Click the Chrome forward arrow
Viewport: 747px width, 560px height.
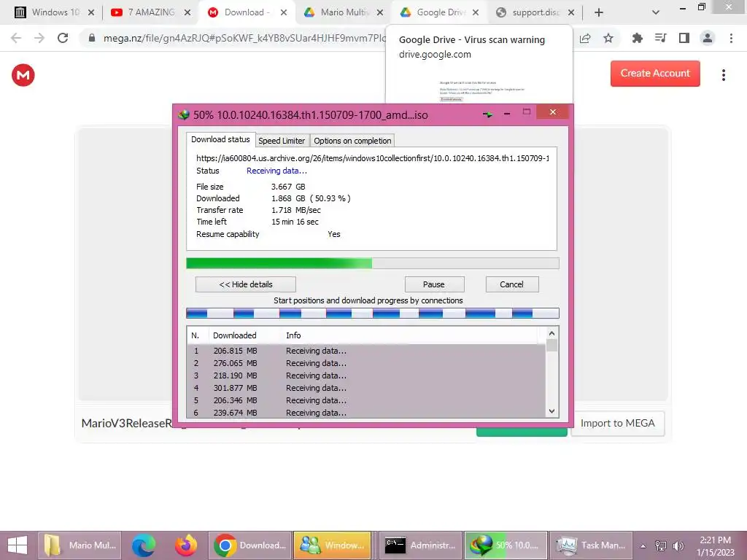[39, 38]
